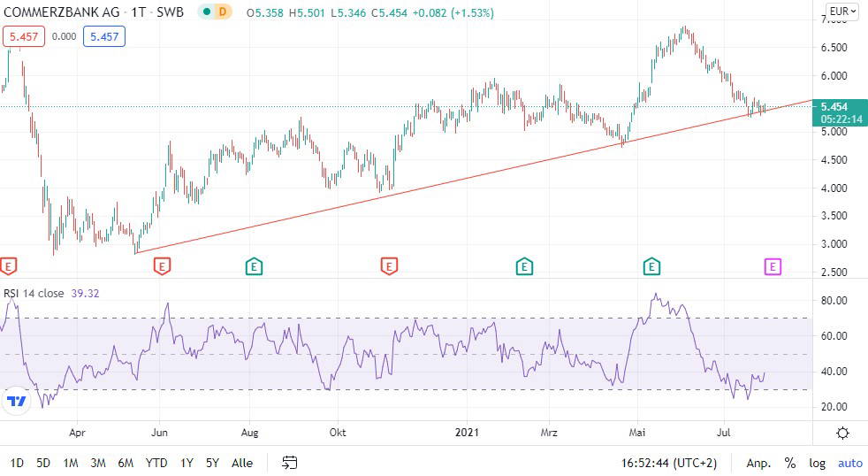The width and height of the screenshot is (868, 476).
Task: Toggle percent scale mode
Action: click(x=790, y=464)
